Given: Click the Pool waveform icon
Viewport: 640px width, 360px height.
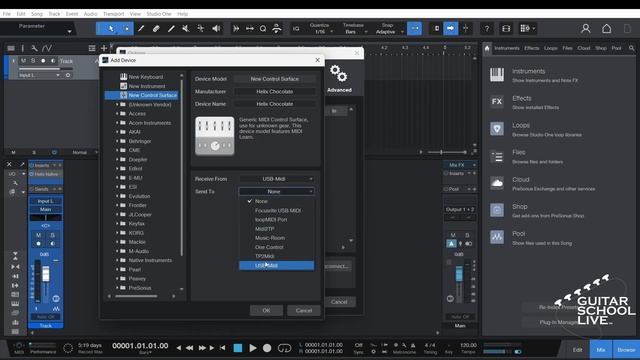Looking at the screenshot, I should [497, 237].
